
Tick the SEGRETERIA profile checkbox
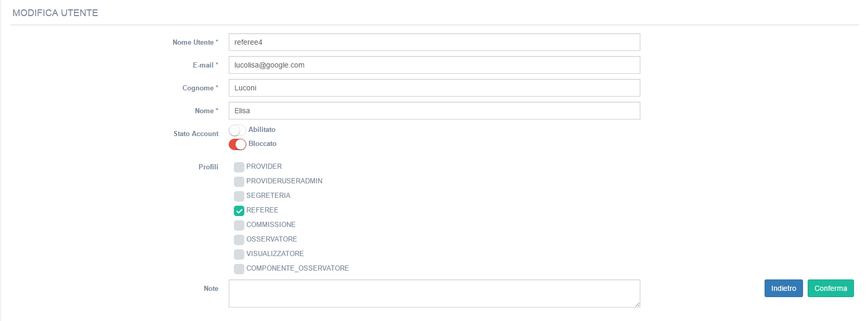pos(239,196)
